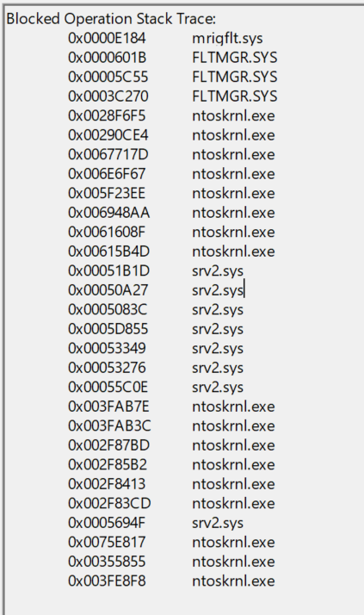Viewport: 364px width, 615px height.
Task: Select address 0x0075E817
Action: click(x=107, y=543)
